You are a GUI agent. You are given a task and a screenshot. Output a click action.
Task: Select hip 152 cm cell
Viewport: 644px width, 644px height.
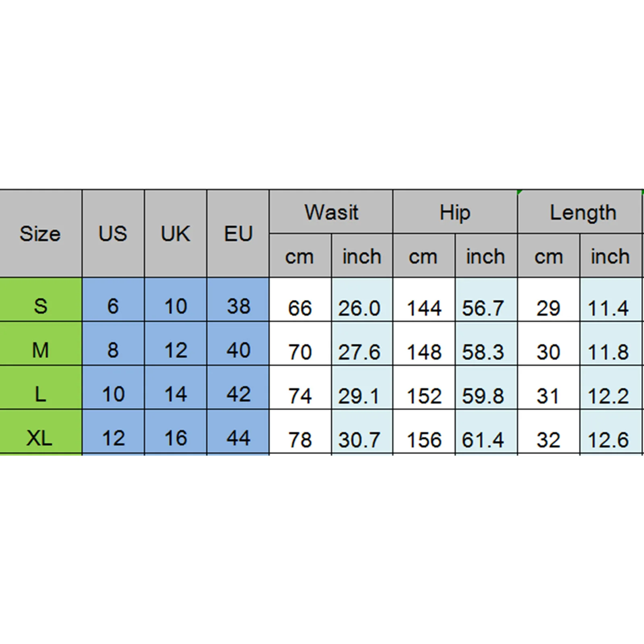(424, 396)
